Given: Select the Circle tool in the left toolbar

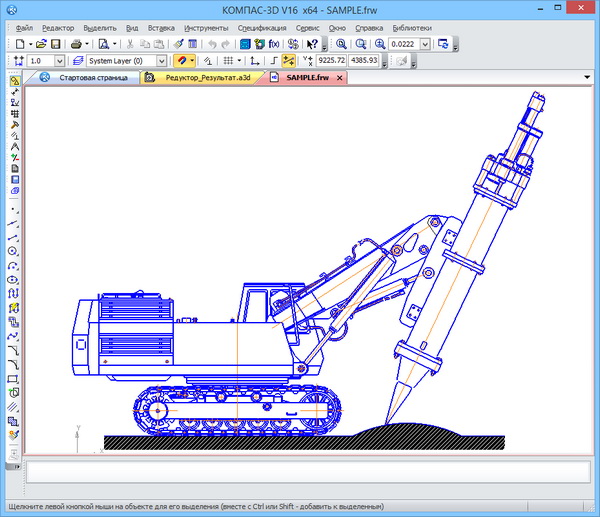Looking at the screenshot, I should 13,251.
